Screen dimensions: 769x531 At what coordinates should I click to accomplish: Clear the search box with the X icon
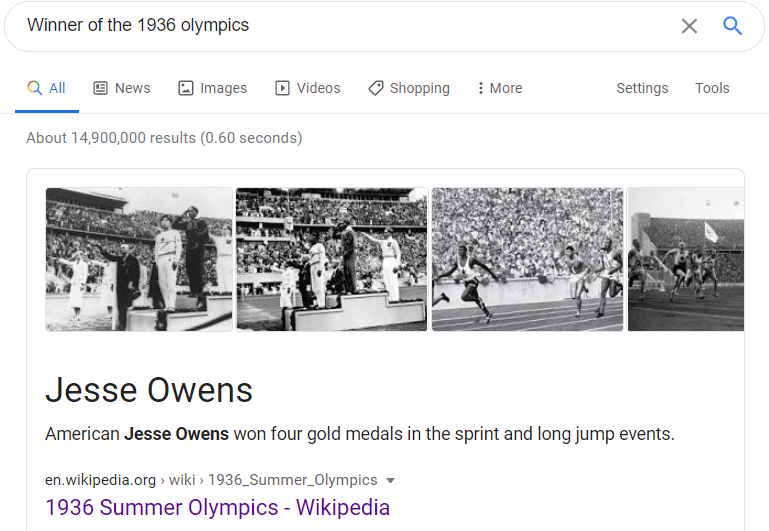(x=689, y=26)
